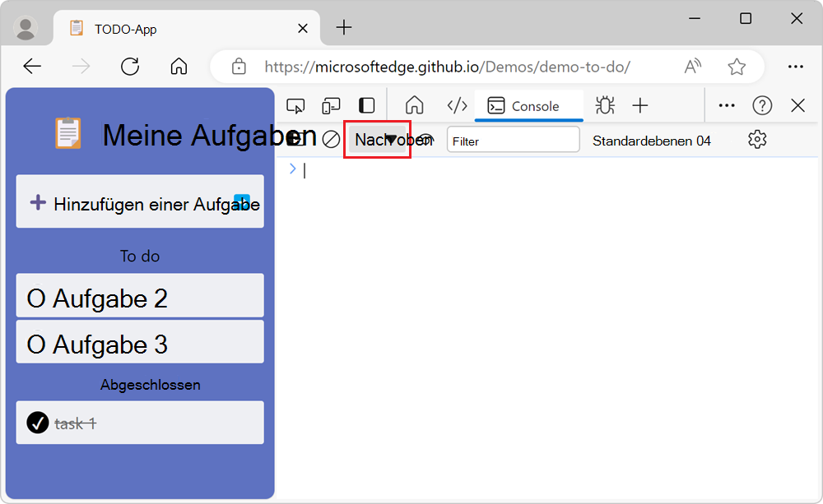Create a live expression in the console
Screen dimensions: 823x504
tap(425, 140)
